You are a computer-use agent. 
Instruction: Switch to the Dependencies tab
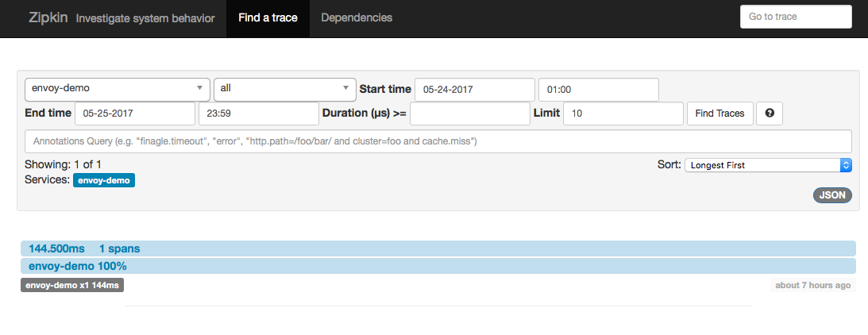click(357, 17)
